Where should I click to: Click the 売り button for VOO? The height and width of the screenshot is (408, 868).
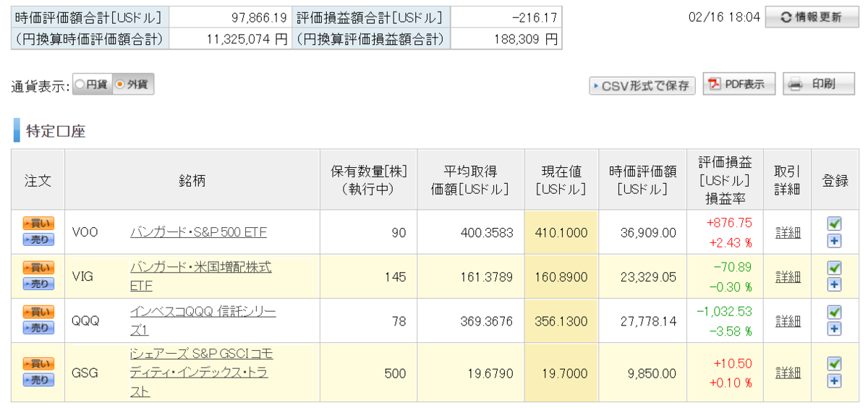(x=38, y=239)
